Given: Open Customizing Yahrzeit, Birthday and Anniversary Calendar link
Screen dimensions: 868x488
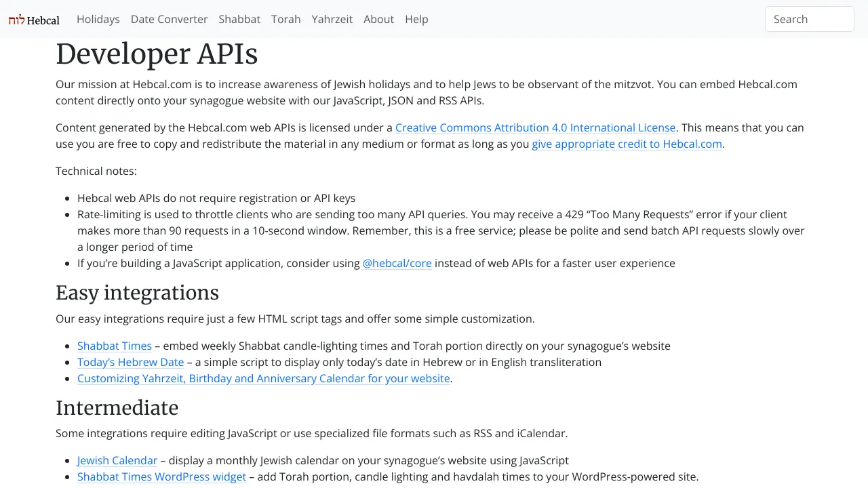Looking at the screenshot, I should click(x=264, y=378).
